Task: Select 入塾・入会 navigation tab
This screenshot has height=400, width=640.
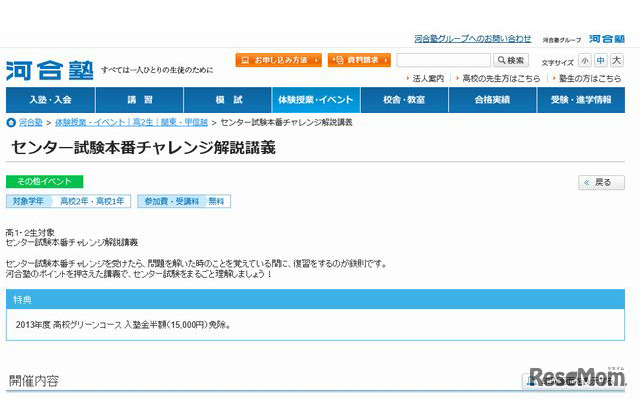Action: (x=50, y=100)
